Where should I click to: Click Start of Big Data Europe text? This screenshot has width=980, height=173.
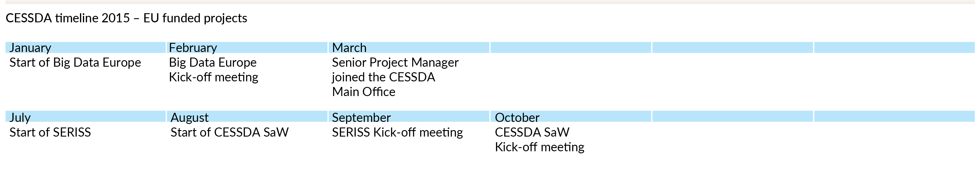[x=75, y=62]
